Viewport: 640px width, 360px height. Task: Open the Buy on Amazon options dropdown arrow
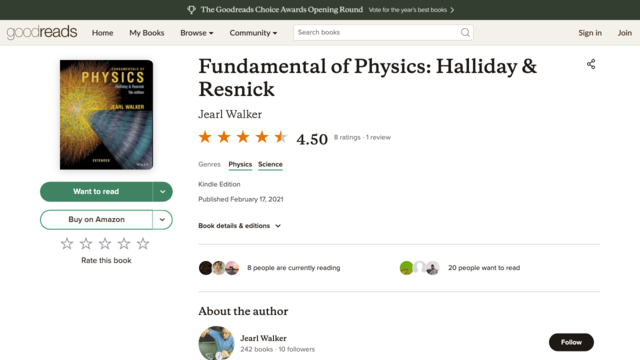click(x=162, y=220)
